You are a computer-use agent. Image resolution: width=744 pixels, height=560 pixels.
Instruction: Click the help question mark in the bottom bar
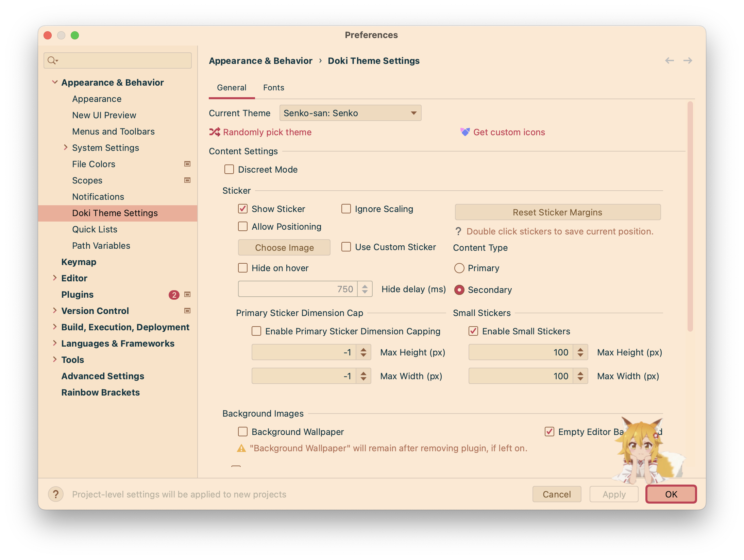point(55,494)
